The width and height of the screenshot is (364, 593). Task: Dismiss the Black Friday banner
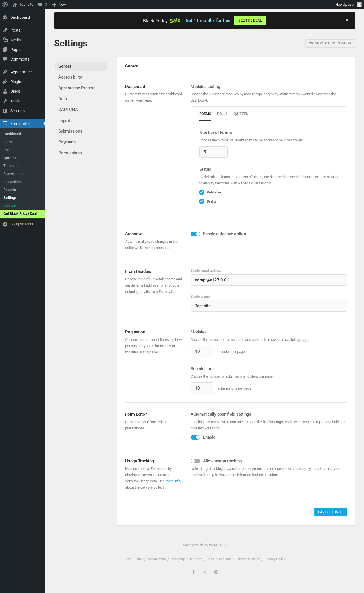(347, 20)
